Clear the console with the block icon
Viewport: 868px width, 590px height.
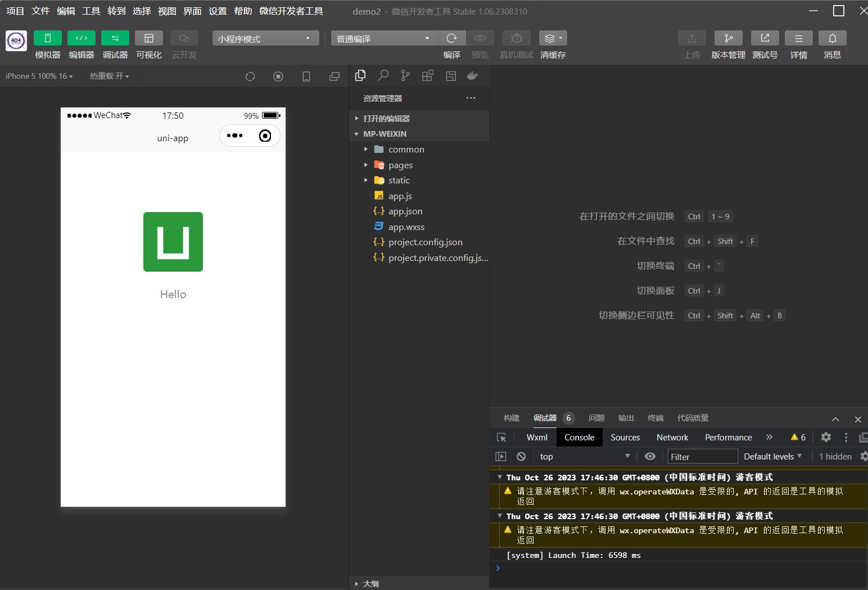coord(521,456)
